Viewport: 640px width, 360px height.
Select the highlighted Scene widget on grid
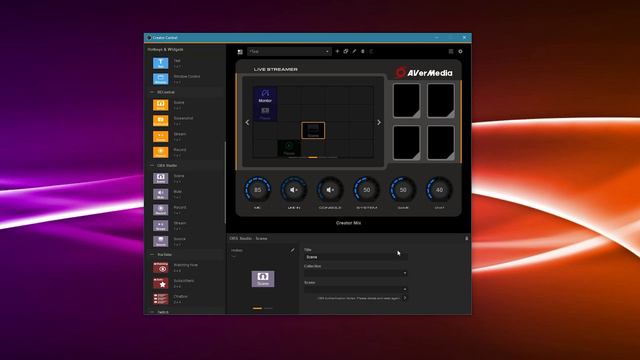(313, 130)
